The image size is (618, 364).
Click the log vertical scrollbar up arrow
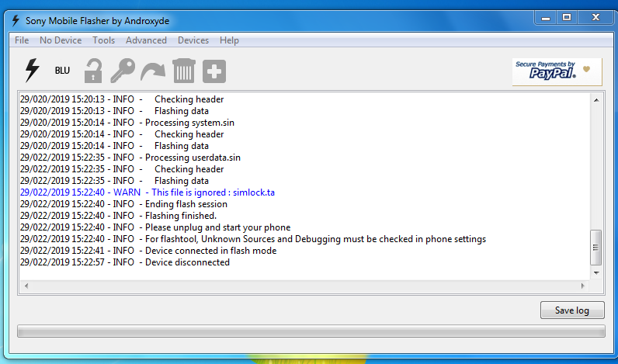click(596, 100)
